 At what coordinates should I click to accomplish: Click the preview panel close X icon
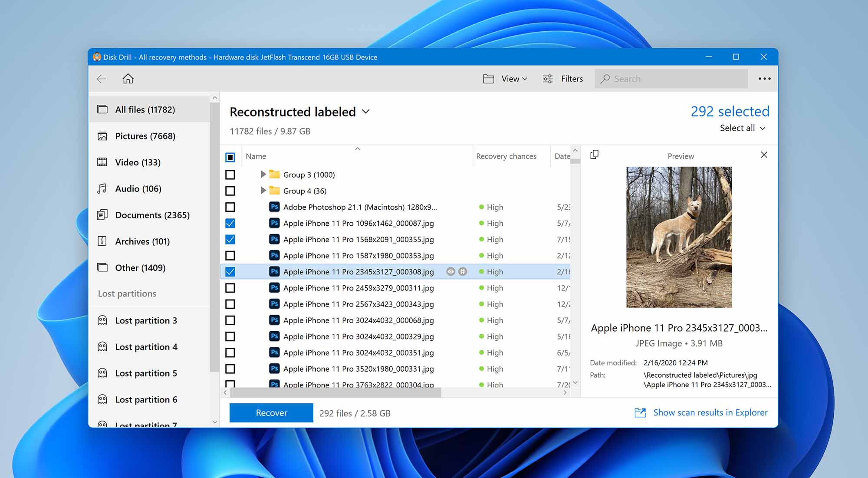[x=764, y=155]
